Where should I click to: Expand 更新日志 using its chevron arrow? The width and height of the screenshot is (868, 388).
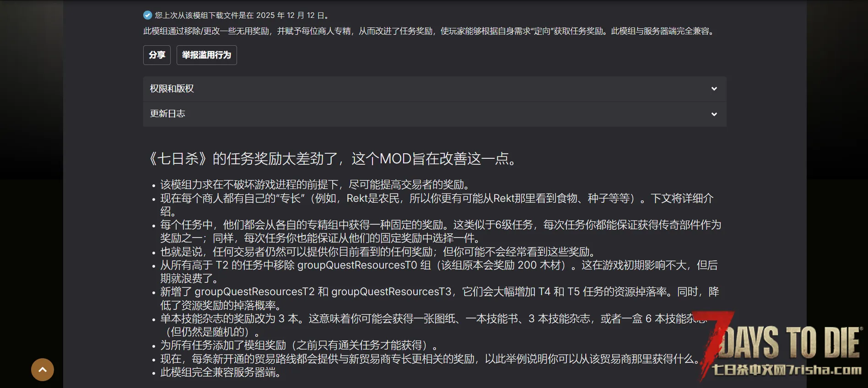pyautogui.click(x=714, y=114)
